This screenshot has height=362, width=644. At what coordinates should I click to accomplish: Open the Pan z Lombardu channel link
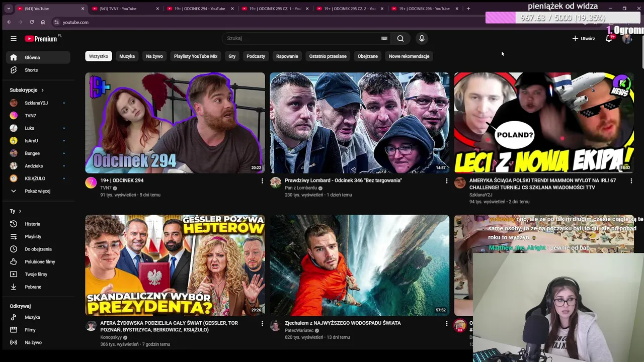tap(301, 188)
